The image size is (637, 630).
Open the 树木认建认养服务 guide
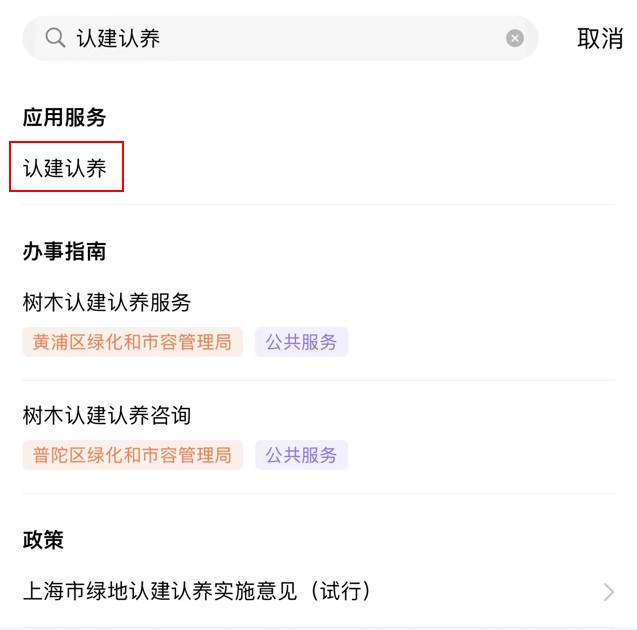107,301
